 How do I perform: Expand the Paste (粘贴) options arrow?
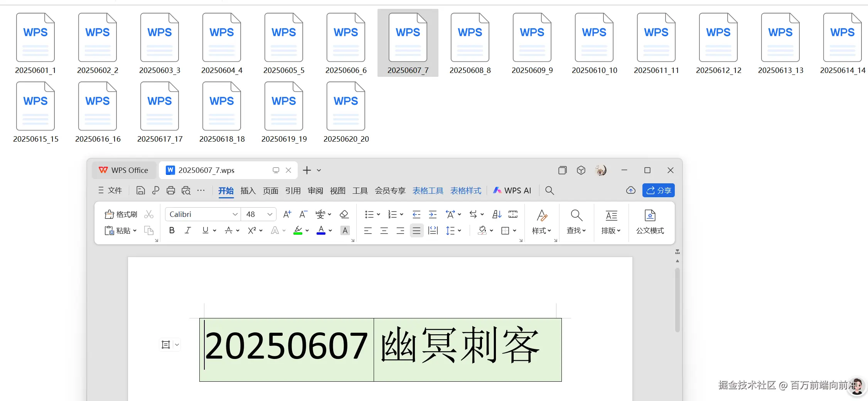tap(135, 230)
